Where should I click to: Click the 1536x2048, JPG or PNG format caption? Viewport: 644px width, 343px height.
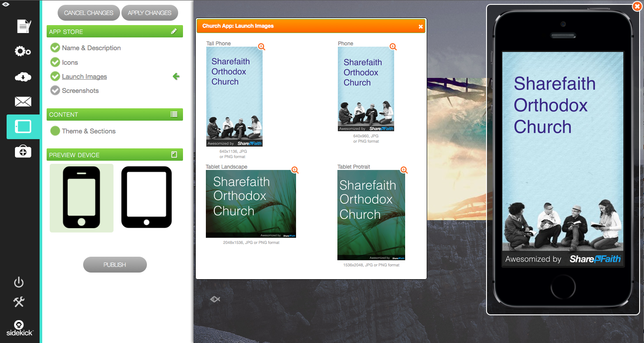pos(371,265)
